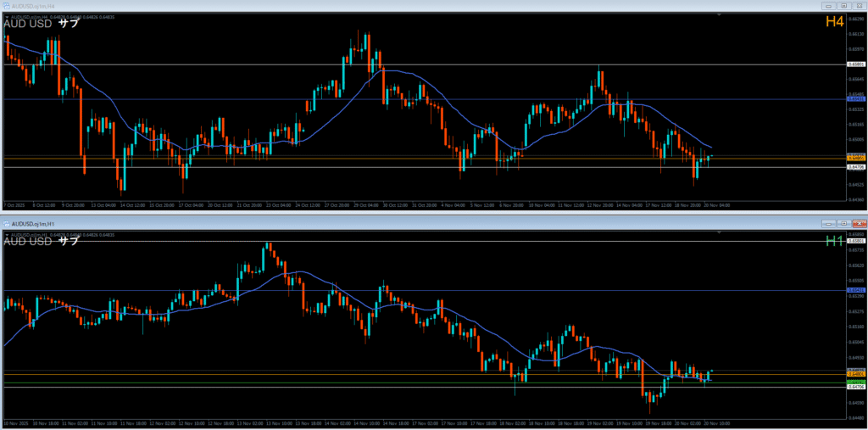Screen dimensions: 868x430
Task: Select the orange 0.64800 price tag in the H4 chart
Action: 856,159
